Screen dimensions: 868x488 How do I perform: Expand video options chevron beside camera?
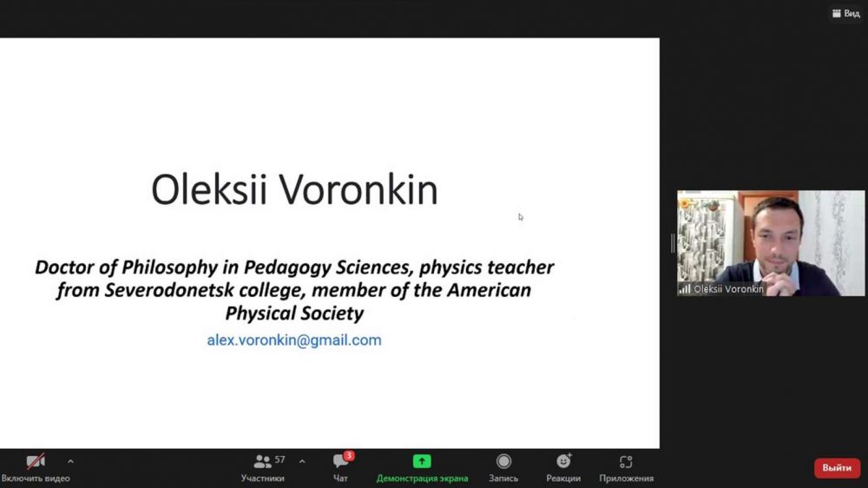tap(70, 461)
